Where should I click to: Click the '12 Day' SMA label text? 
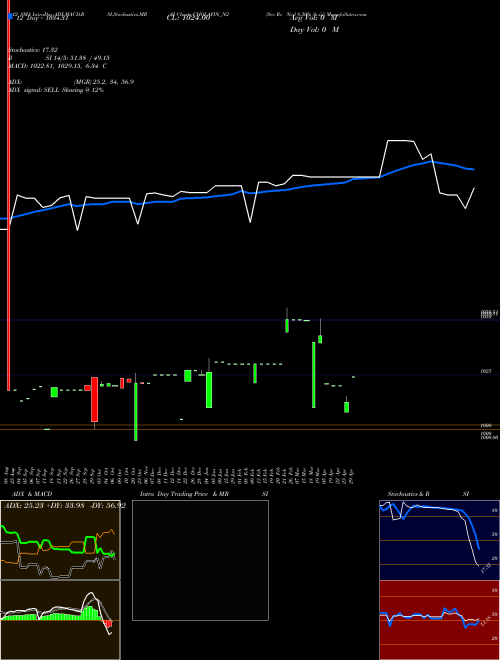pos(42,18)
